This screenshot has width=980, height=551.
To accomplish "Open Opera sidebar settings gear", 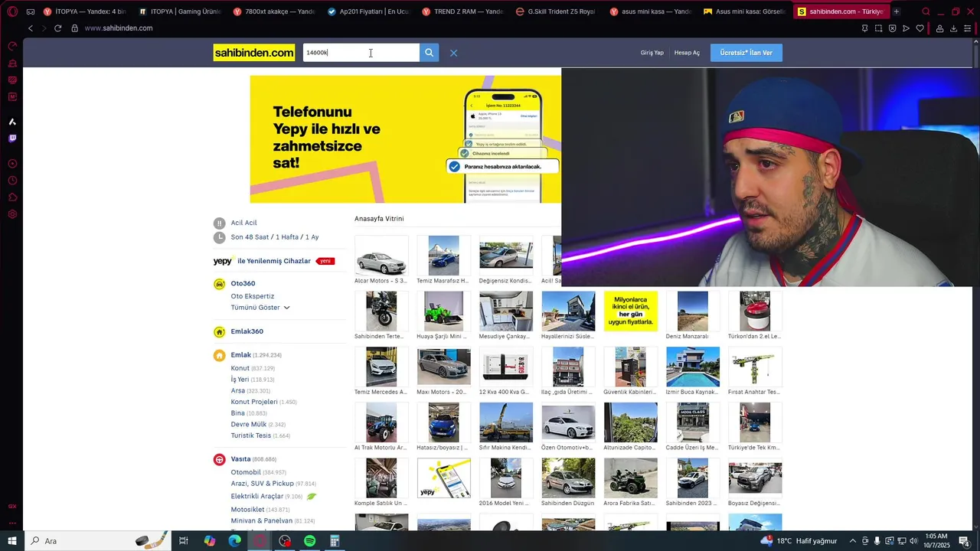I will pos(12,214).
